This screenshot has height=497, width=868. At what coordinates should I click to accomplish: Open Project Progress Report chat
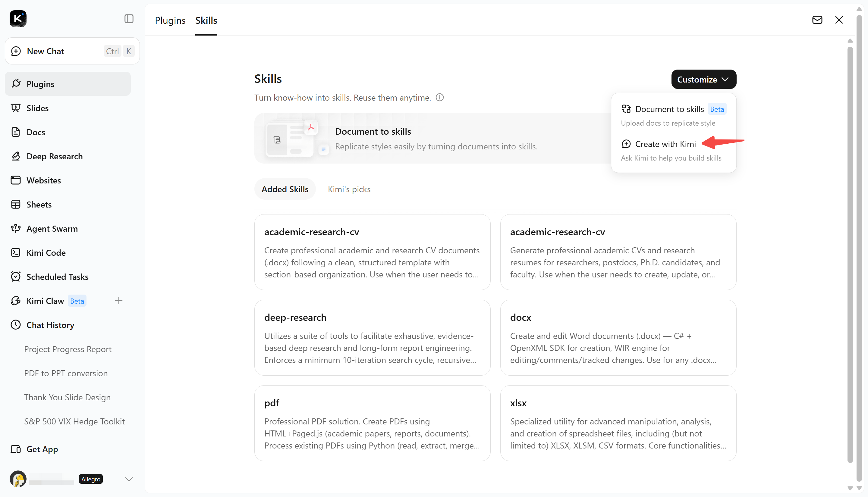pyautogui.click(x=68, y=349)
